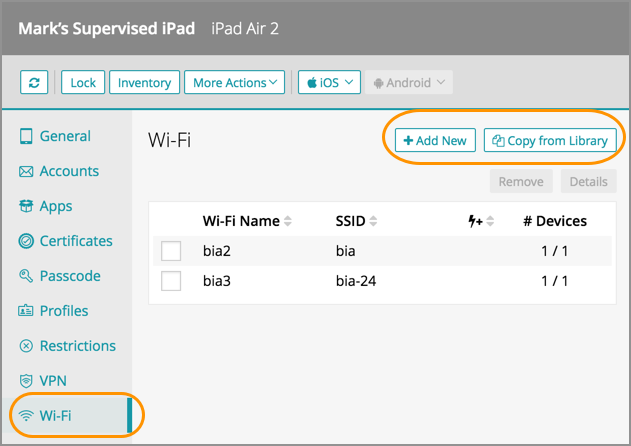Image resolution: width=631 pixels, height=446 pixels.
Task: Select the Accounts envelope icon
Action: (x=26, y=172)
